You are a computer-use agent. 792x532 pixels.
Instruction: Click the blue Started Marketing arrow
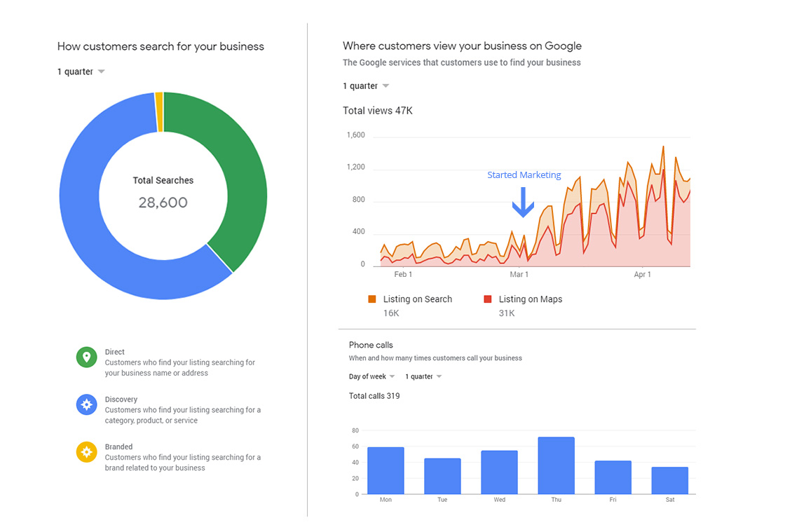click(x=524, y=203)
